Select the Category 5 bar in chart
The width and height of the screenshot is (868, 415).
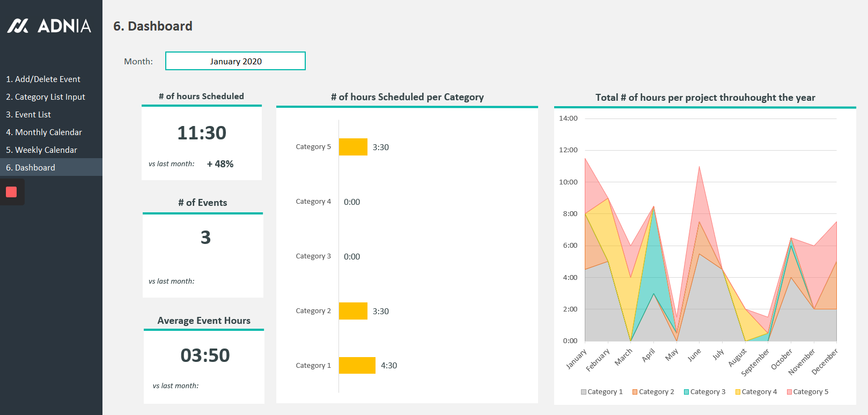(353, 147)
